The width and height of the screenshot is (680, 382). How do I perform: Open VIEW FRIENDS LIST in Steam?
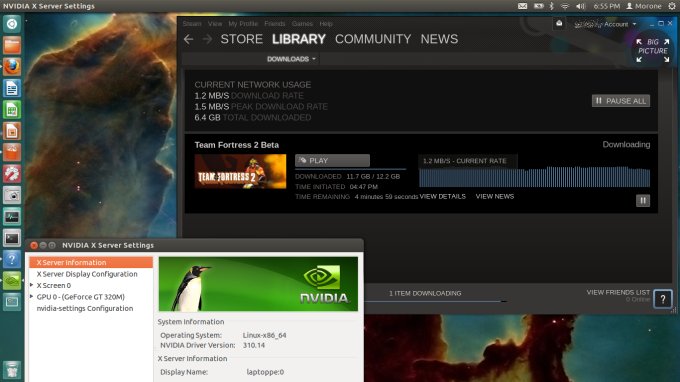click(618, 292)
